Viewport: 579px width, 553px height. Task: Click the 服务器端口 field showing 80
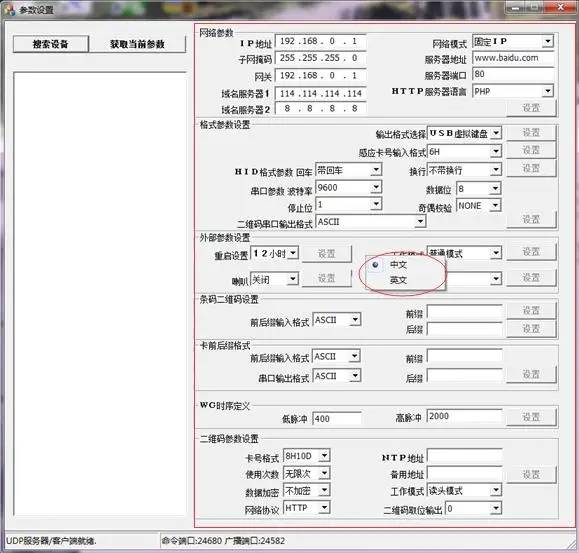(x=513, y=74)
